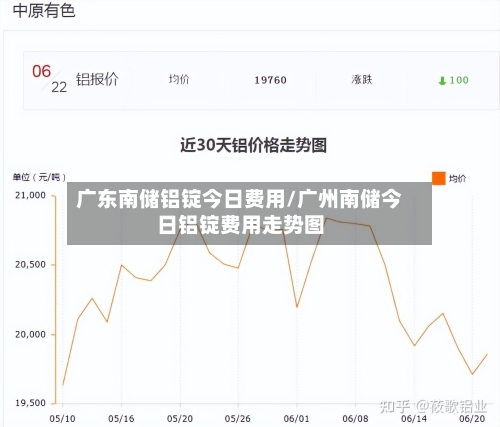Click the green 100 change value
Viewport: 500px width, 427px height.
coord(459,80)
